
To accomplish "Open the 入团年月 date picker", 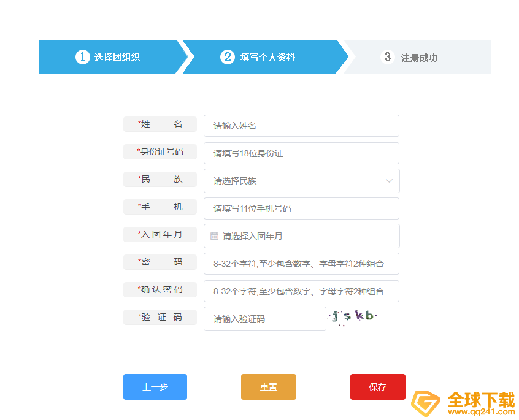I will click(x=301, y=236).
